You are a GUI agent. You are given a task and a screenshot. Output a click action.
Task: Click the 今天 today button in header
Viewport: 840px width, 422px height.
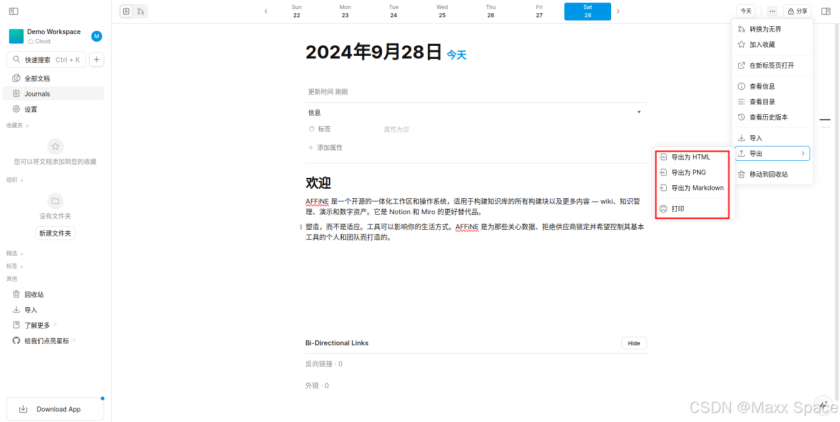[746, 11]
